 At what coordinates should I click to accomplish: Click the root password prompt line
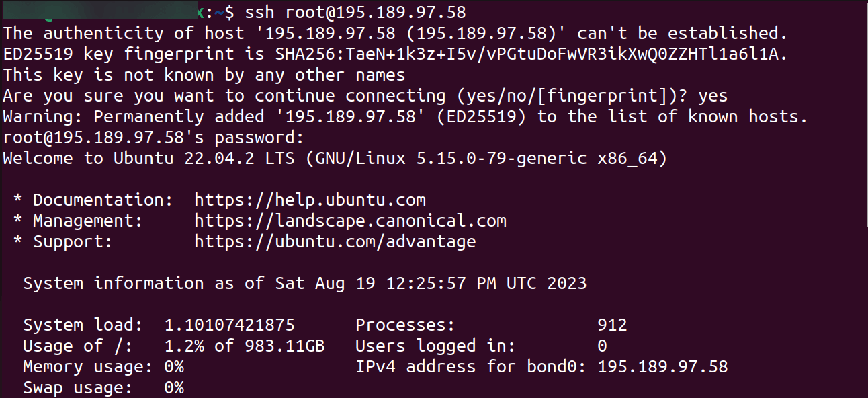(x=154, y=138)
